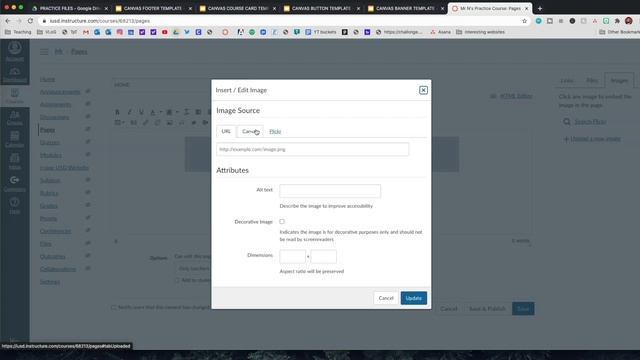The height and width of the screenshot is (360, 640).
Task: Click the height Dimensions field
Action: (324, 256)
